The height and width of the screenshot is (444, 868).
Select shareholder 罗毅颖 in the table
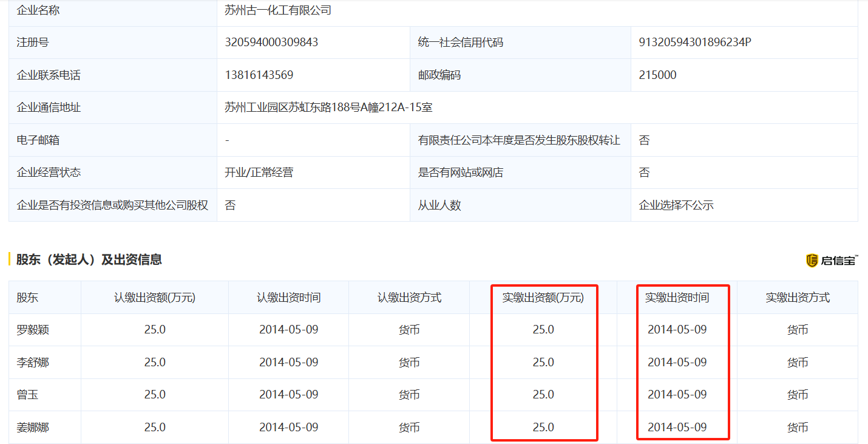(x=29, y=329)
